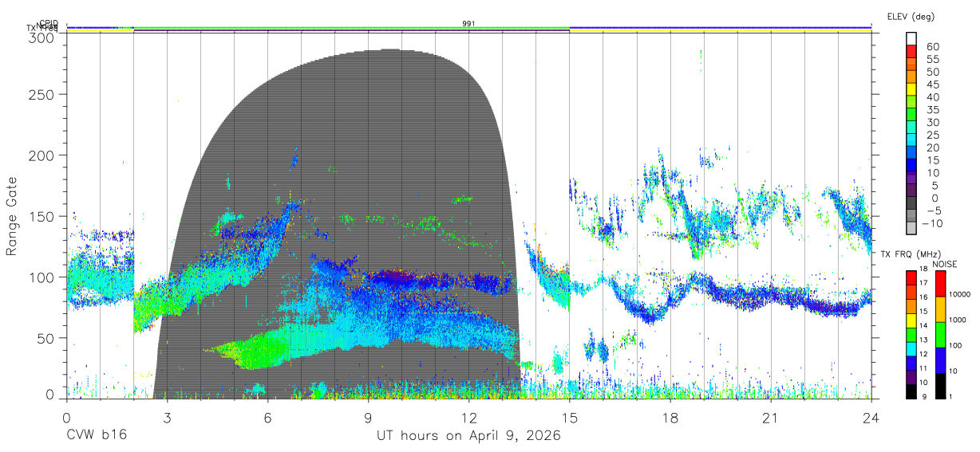Click the 'TX FRQ (MHz)' legend title
This screenshot has height=452, width=980.
(x=909, y=254)
